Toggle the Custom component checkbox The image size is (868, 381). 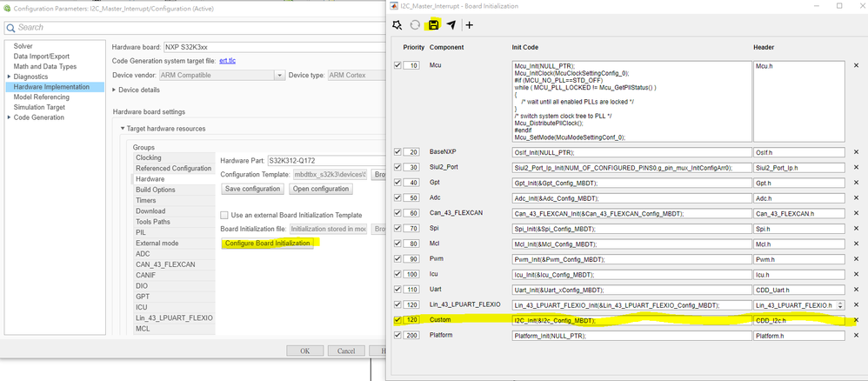click(x=397, y=319)
